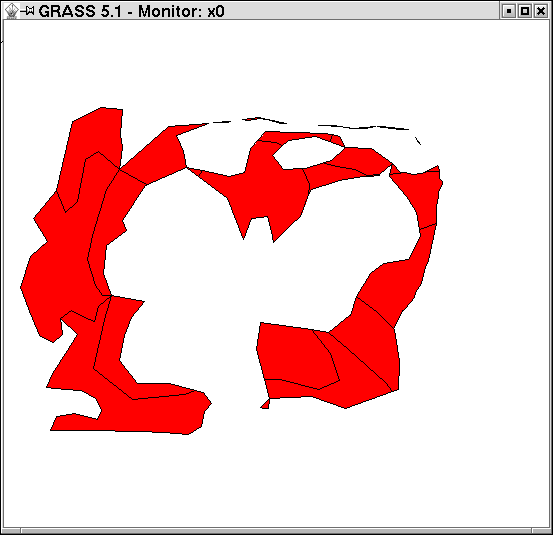
Task: Click the tiny red triangle below the lower-right polygon group
Action: coord(265,404)
